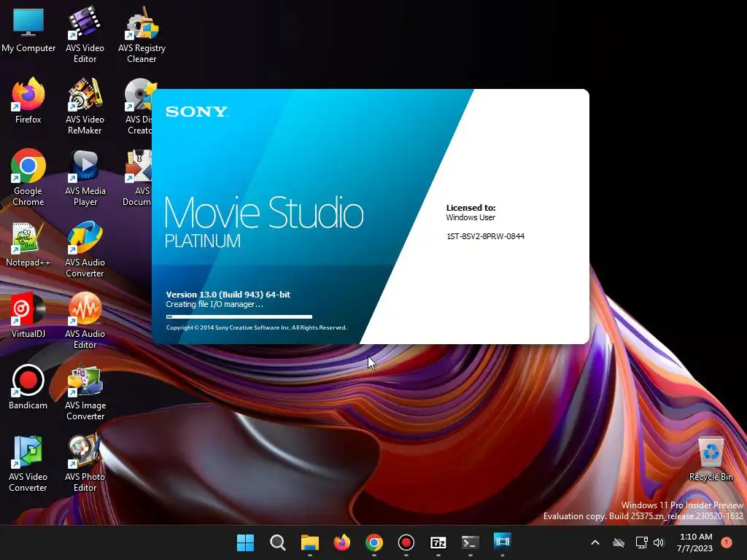This screenshot has height=560, width=747.
Task: Click the SONY logo on splash screen
Action: point(197,112)
